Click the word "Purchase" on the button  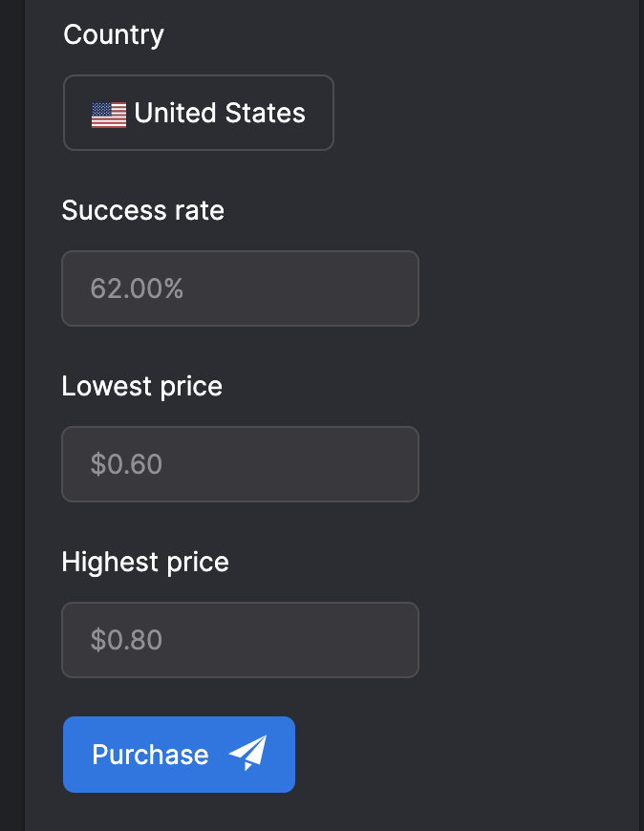pos(150,755)
